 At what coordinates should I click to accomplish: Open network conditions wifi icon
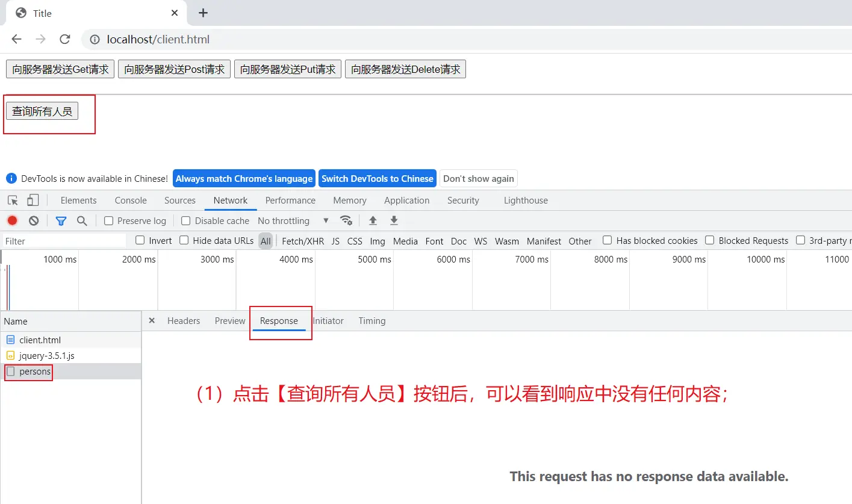346,220
